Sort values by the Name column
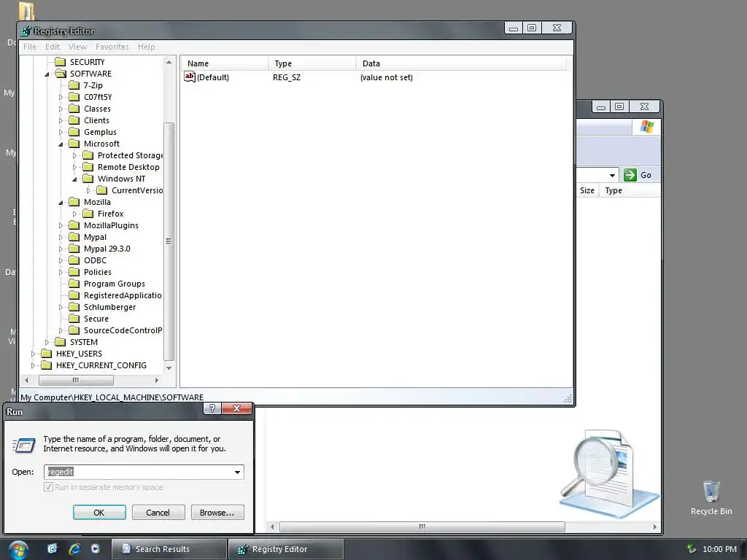747x560 pixels. coord(223,63)
